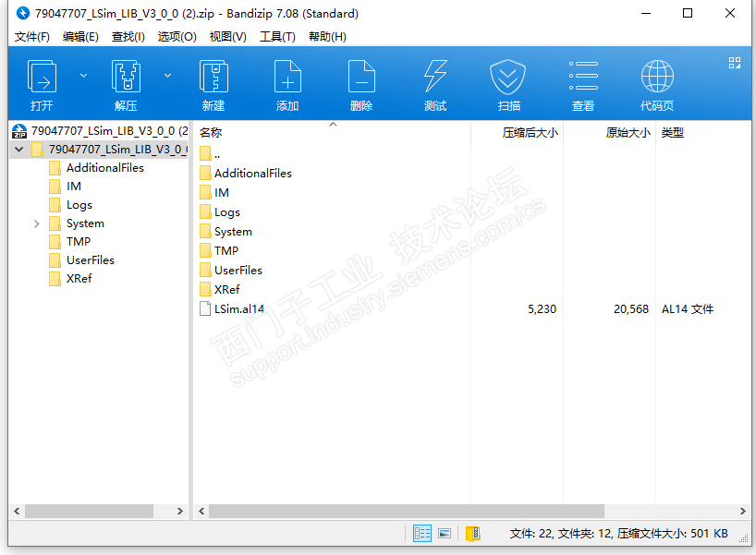Select the XRef folder in file list
756x555 pixels.
pyautogui.click(x=227, y=290)
